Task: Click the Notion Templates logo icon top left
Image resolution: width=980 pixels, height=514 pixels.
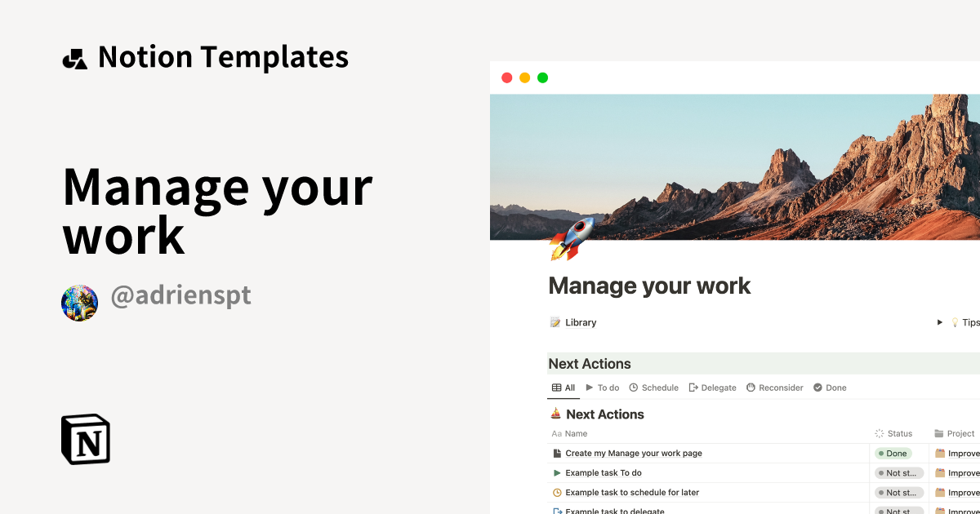Action: 74,56
